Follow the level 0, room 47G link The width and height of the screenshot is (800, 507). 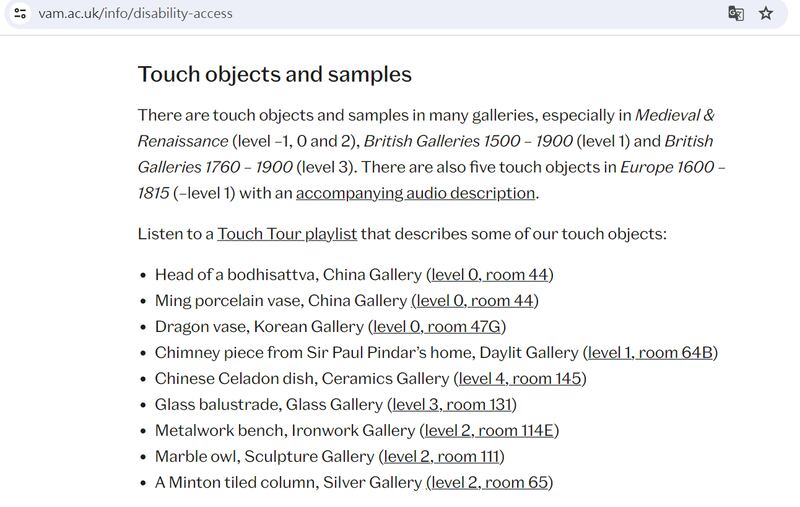438,326
